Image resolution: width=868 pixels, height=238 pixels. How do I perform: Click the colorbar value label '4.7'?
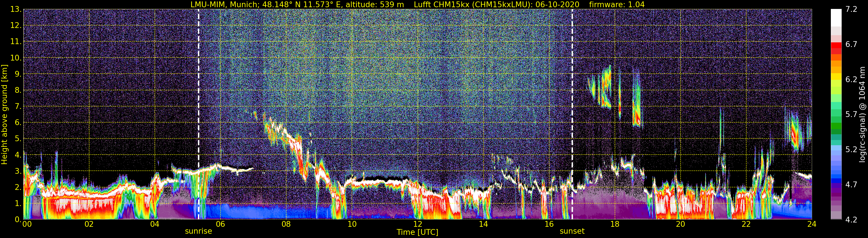coord(851,185)
